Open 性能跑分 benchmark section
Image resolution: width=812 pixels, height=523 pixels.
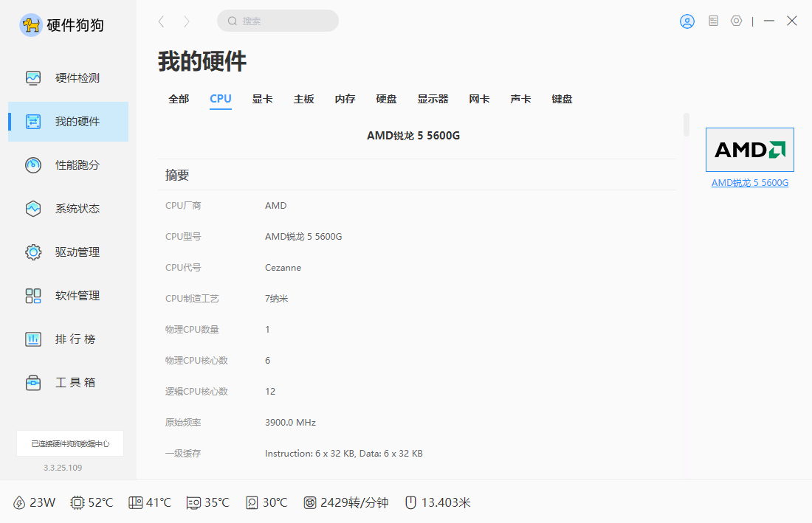pyautogui.click(x=69, y=165)
